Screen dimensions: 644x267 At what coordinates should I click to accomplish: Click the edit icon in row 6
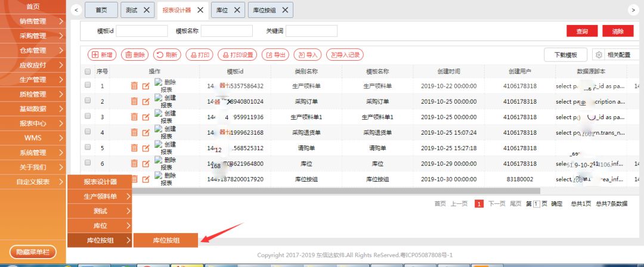coord(145,163)
